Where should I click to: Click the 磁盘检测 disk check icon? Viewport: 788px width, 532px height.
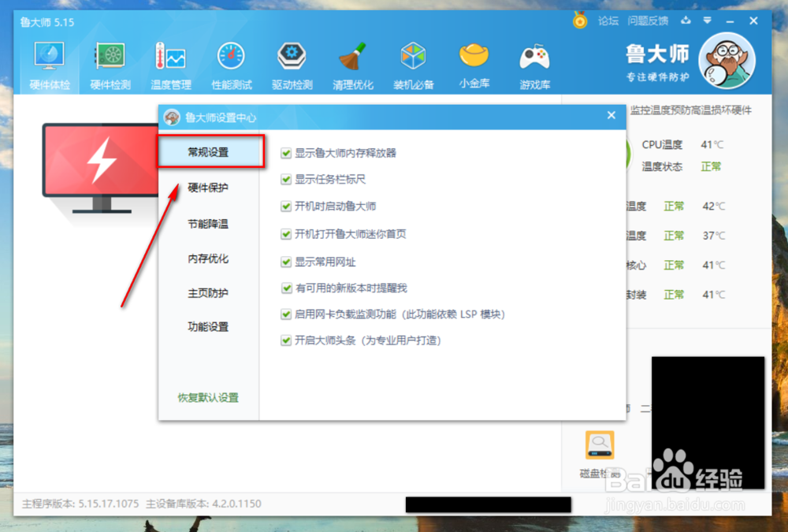pyautogui.click(x=600, y=445)
